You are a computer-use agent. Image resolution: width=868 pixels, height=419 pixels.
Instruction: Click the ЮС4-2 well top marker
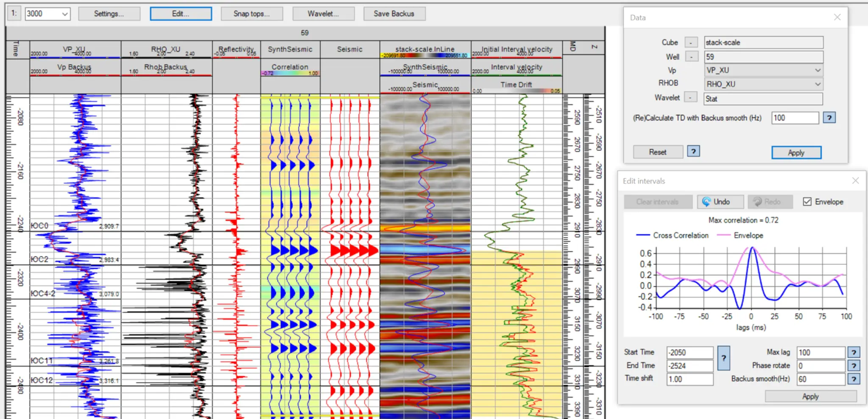(43, 293)
